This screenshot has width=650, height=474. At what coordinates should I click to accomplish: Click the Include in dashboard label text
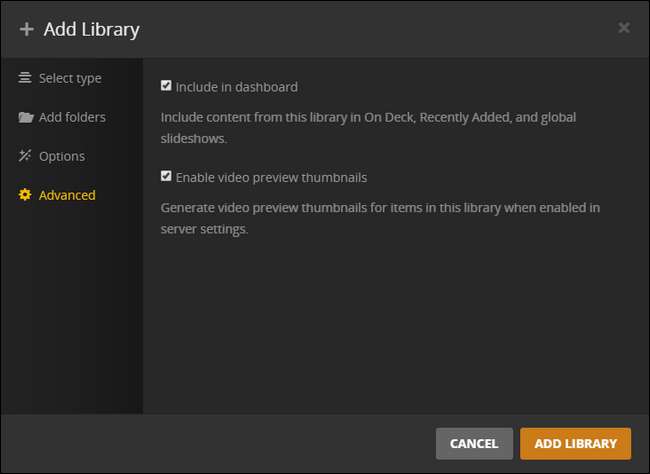[236, 87]
